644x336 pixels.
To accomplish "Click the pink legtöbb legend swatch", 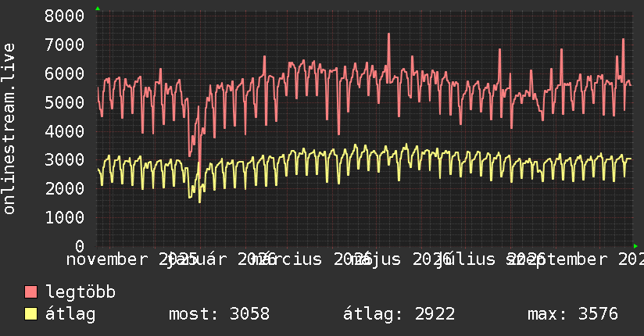I will (x=30, y=292).
